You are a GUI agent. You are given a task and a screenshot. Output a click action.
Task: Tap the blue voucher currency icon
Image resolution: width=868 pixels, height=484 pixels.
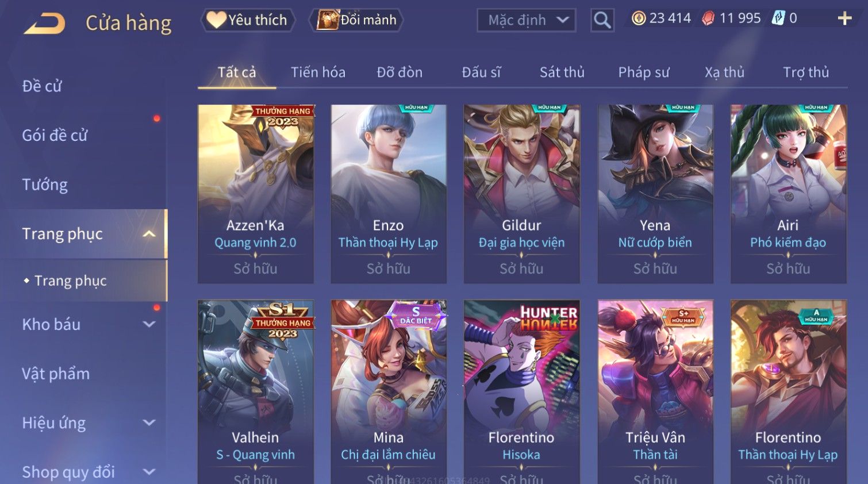[x=778, y=18]
